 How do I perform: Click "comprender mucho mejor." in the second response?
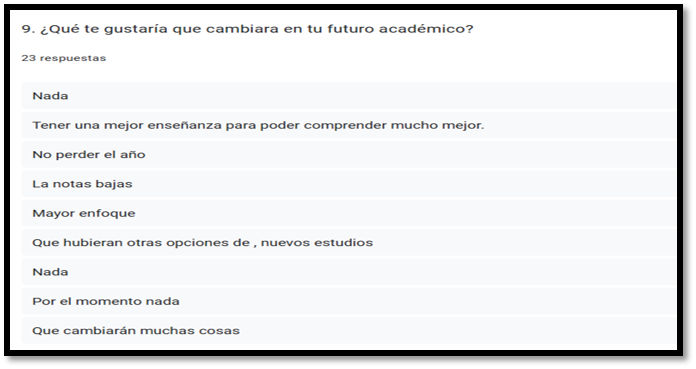point(394,125)
